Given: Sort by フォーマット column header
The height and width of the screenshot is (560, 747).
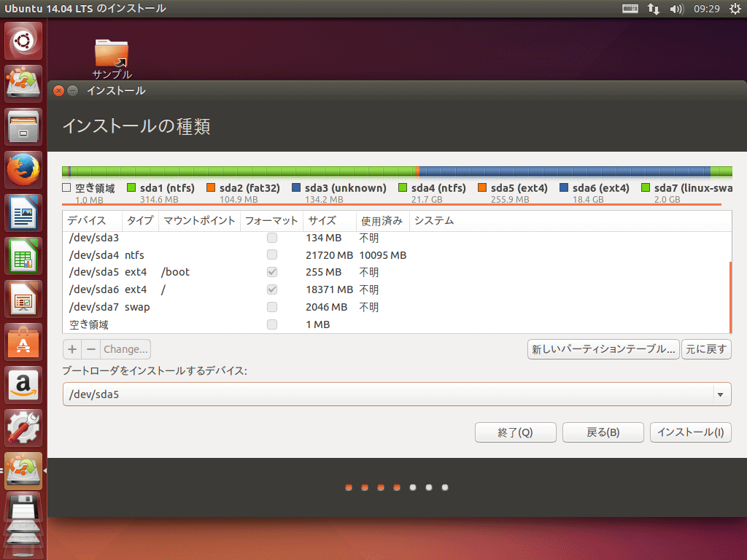Looking at the screenshot, I should [x=271, y=221].
